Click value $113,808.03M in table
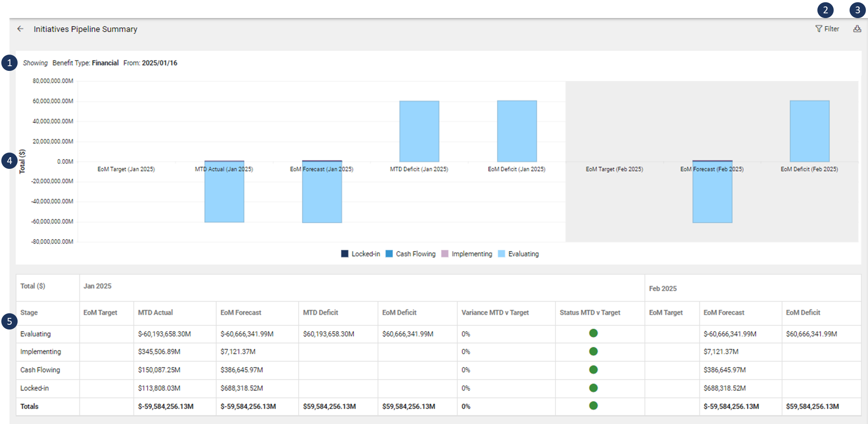The height and width of the screenshot is (424, 868). click(x=159, y=388)
